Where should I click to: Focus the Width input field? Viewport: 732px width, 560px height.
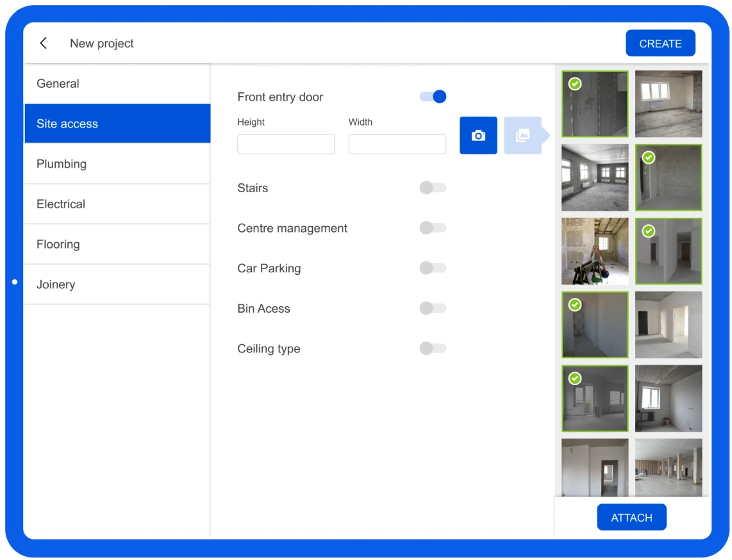pyautogui.click(x=397, y=144)
